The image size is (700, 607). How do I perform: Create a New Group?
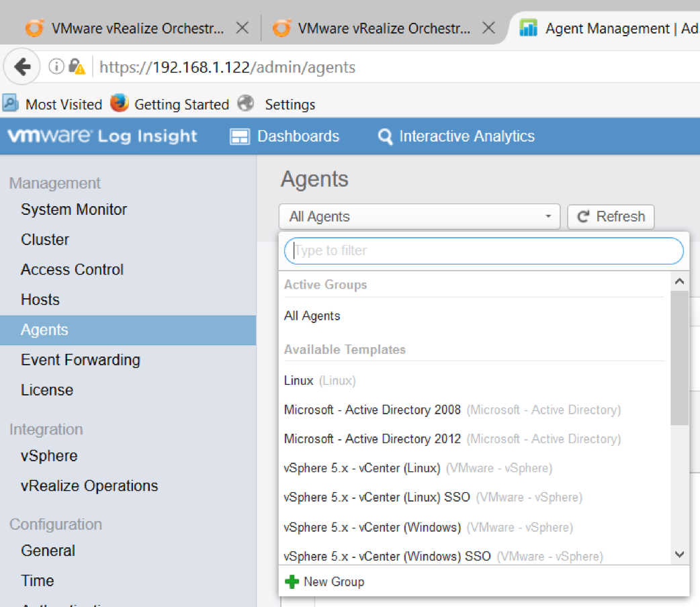click(324, 581)
